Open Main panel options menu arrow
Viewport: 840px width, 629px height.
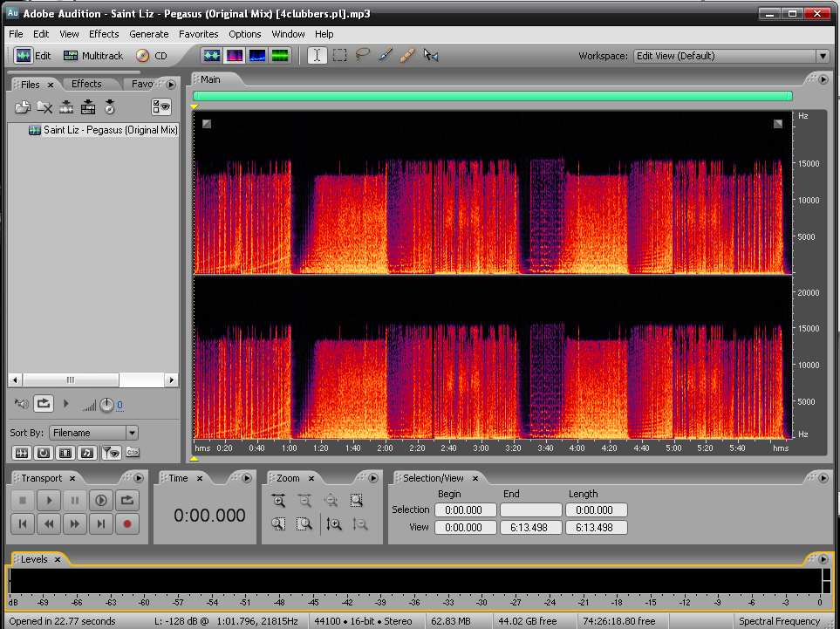pyautogui.click(x=823, y=79)
